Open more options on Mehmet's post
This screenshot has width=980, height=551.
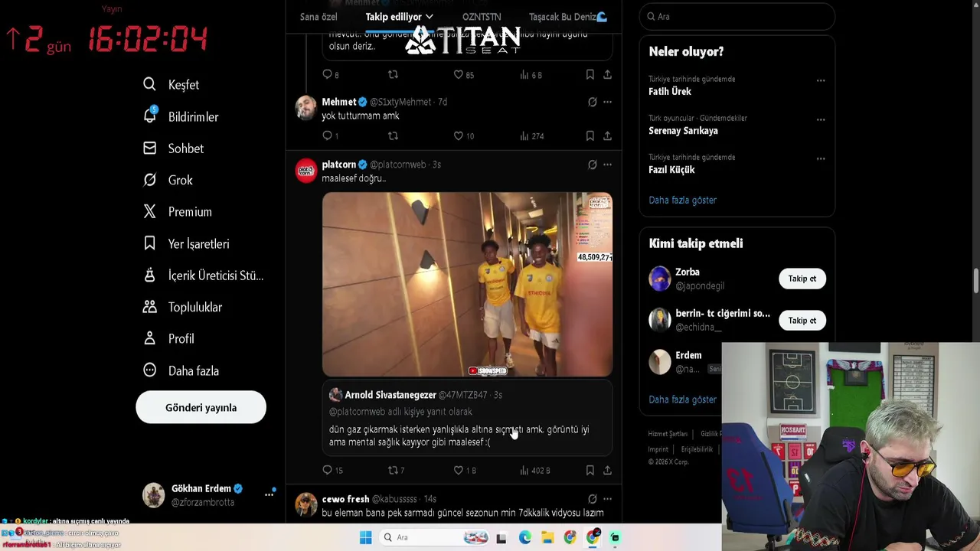click(x=607, y=102)
